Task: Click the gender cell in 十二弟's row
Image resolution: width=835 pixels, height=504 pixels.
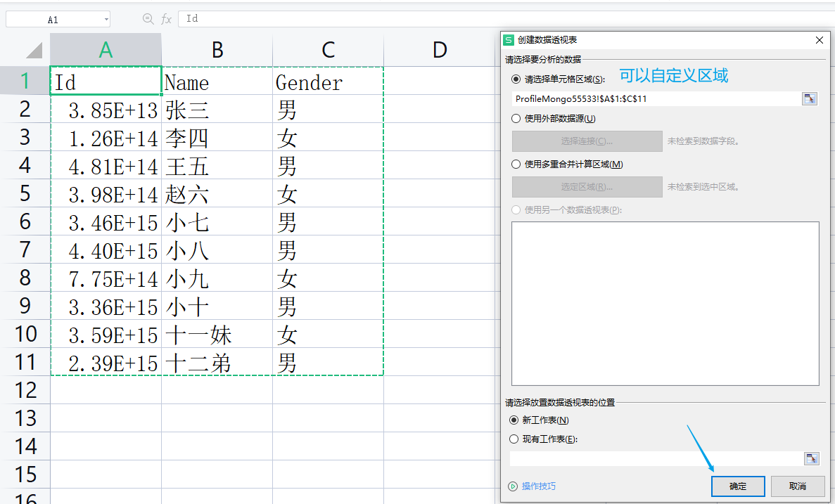Action: (328, 362)
